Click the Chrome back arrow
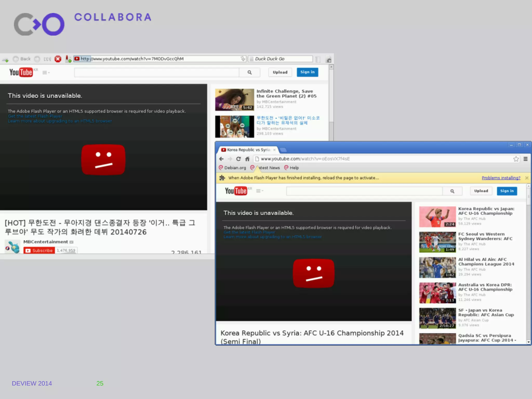 [221, 159]
